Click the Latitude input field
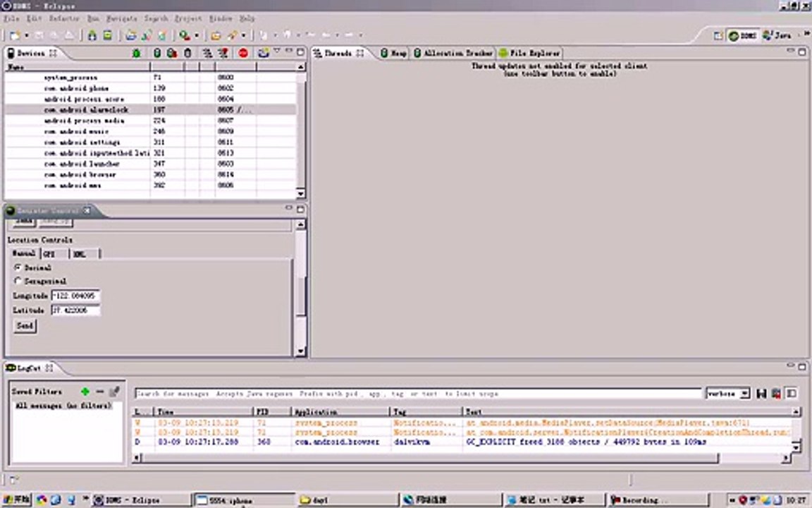 75,310
